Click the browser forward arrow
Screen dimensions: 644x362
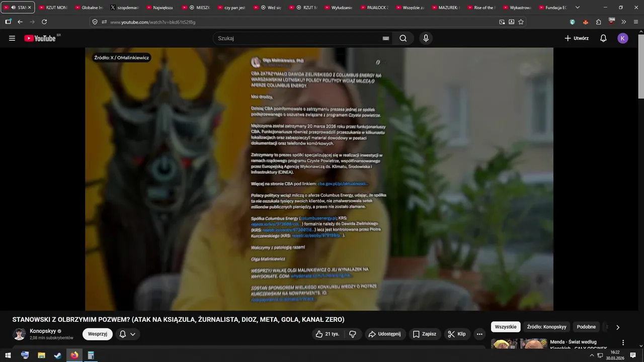coord(32,22)
